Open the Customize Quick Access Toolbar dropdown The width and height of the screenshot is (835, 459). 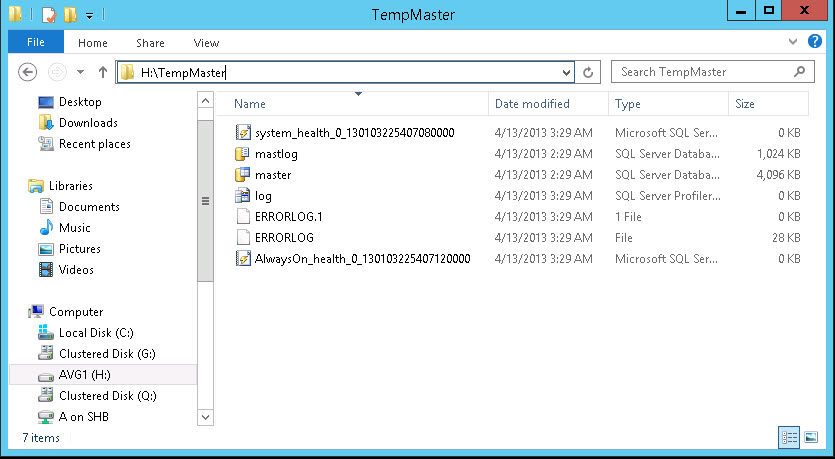[x=89, y=15]
